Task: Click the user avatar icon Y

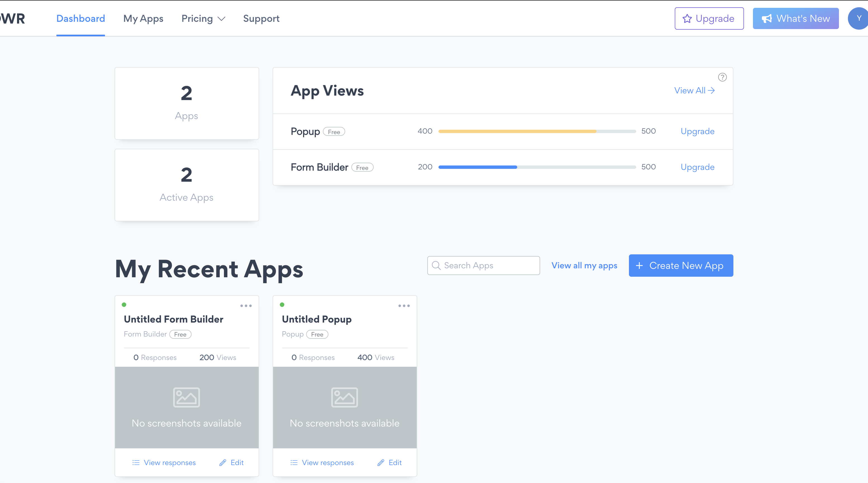Action: coord(858,18)
